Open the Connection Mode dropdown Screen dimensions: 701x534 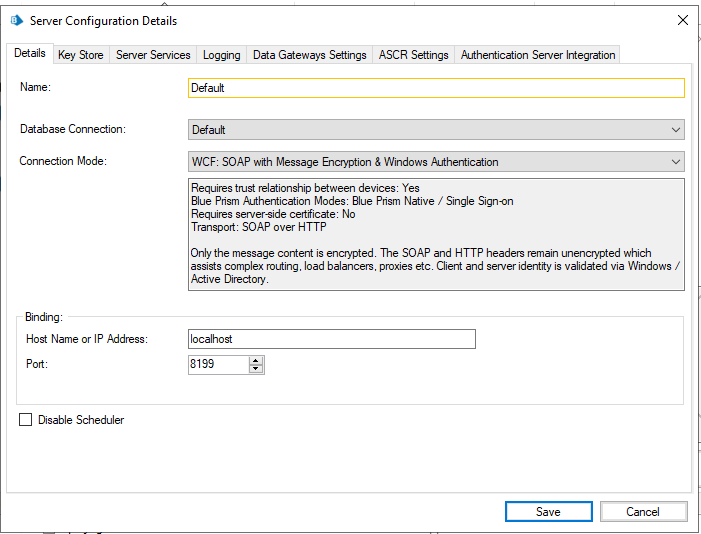click(x=436, y=162)
